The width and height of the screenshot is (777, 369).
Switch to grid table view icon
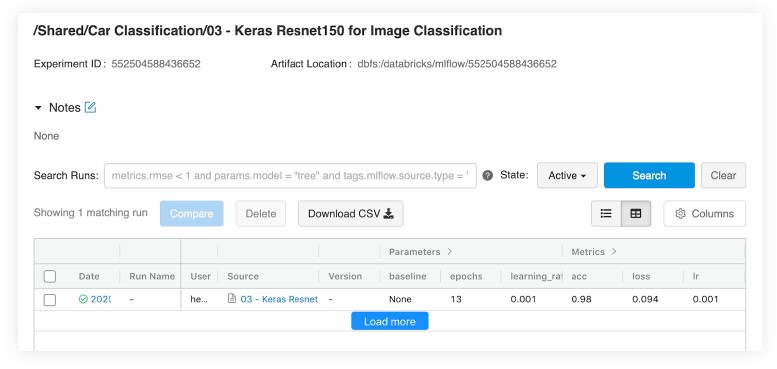[x=636, y=213]
